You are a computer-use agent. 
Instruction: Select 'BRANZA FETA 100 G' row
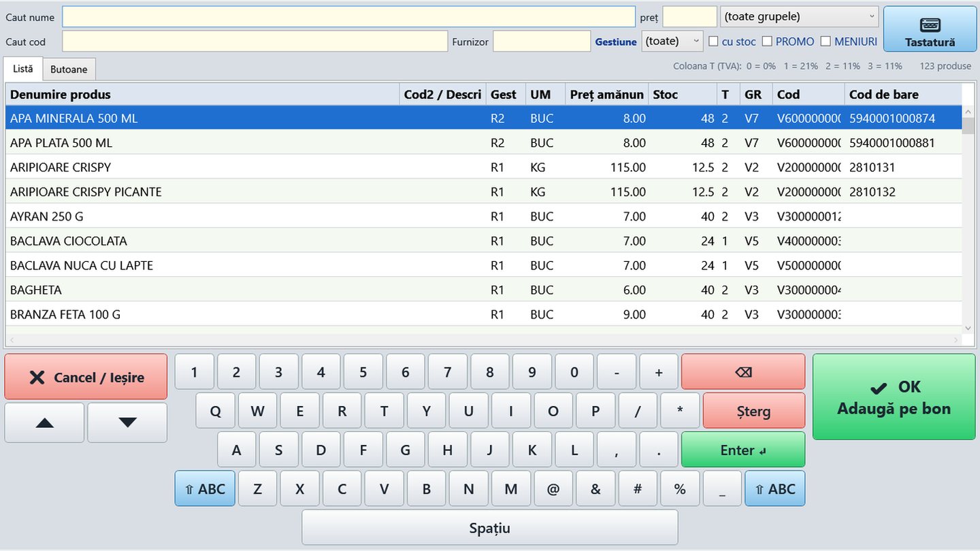[x=484, y=314]
